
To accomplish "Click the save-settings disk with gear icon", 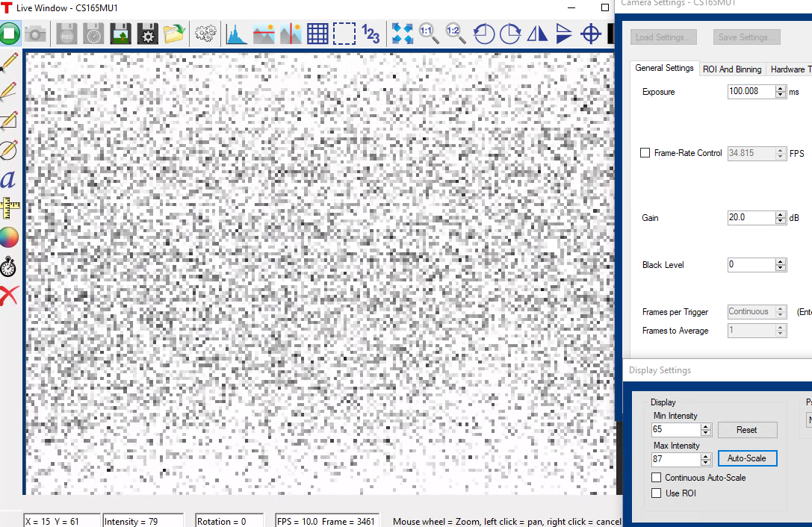I will [x=148, y=34].
